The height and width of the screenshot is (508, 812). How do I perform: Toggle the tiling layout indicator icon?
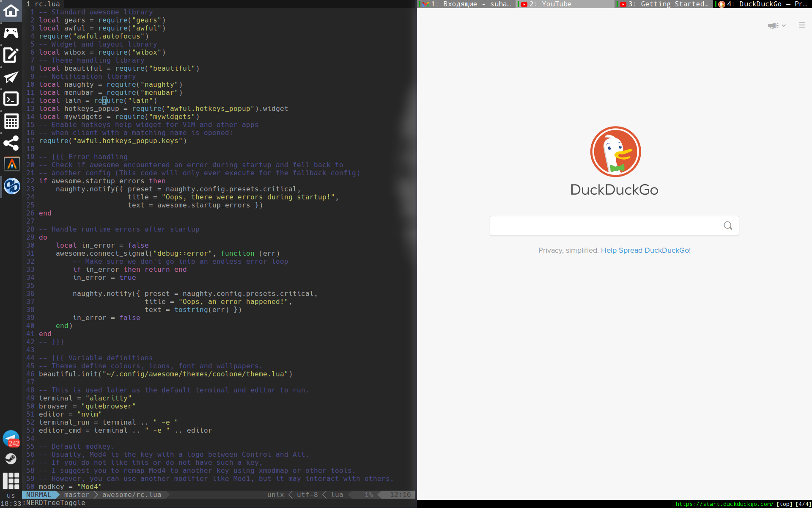point(11,480)
